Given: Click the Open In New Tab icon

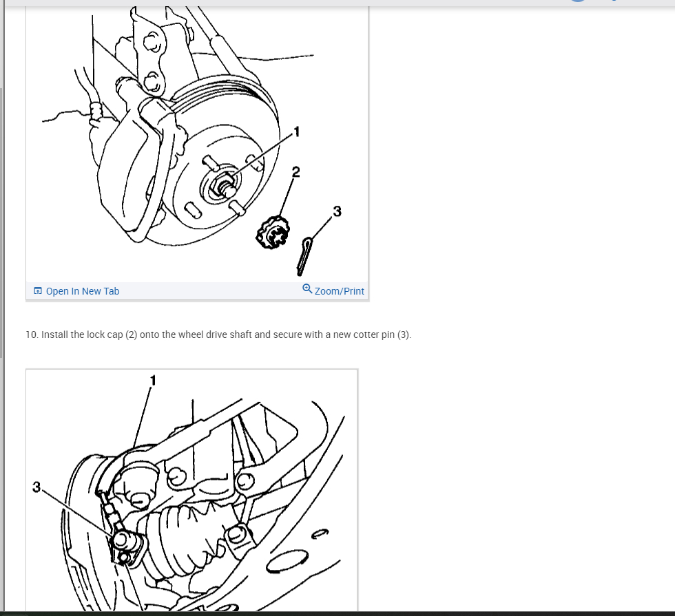Looking at the screenshot, I should pyautogui.click(x=38, y=291).
